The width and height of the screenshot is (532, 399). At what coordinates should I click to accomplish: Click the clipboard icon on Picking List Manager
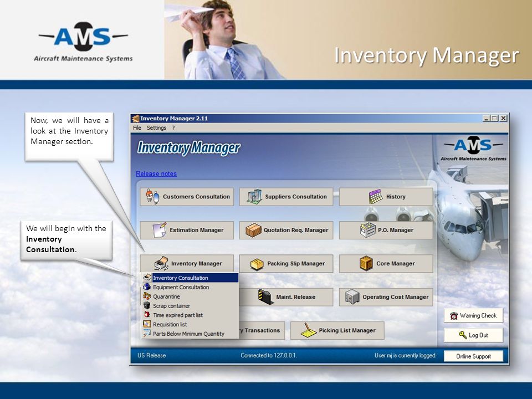(x=309, y=330)
